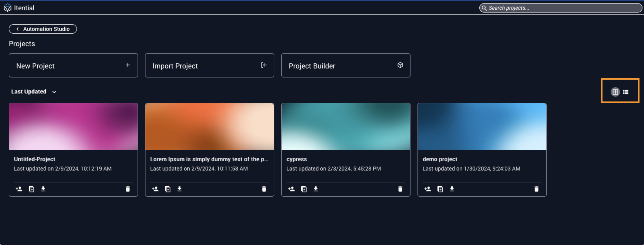
Task: Click the clone icon on Untitled-Project card
Action: (x=32, y=189)
